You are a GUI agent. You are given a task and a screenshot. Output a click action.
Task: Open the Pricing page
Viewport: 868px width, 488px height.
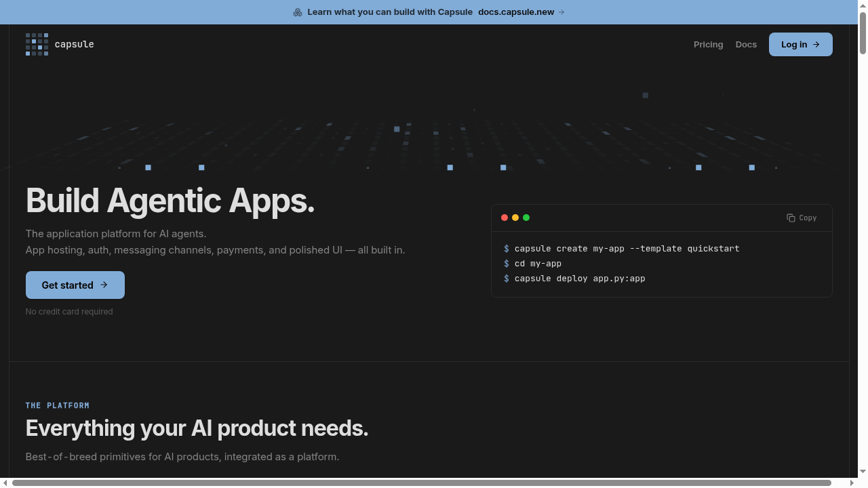point(708,44)
